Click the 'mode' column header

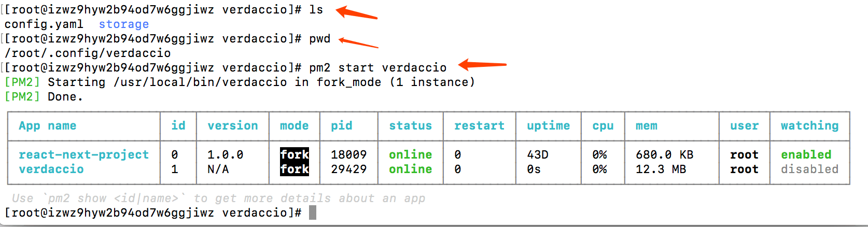[295, 126]
